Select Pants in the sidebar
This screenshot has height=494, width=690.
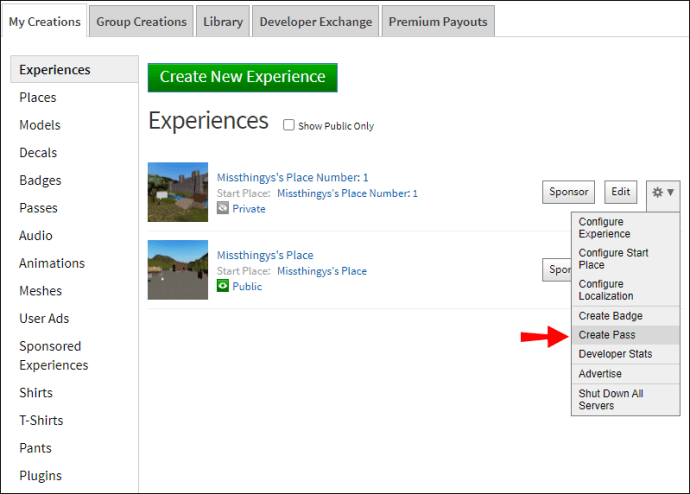click(x=35, y=448)
